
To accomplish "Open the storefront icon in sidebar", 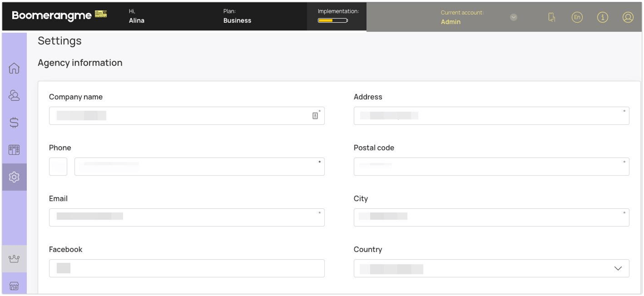I will pos(14,286).
